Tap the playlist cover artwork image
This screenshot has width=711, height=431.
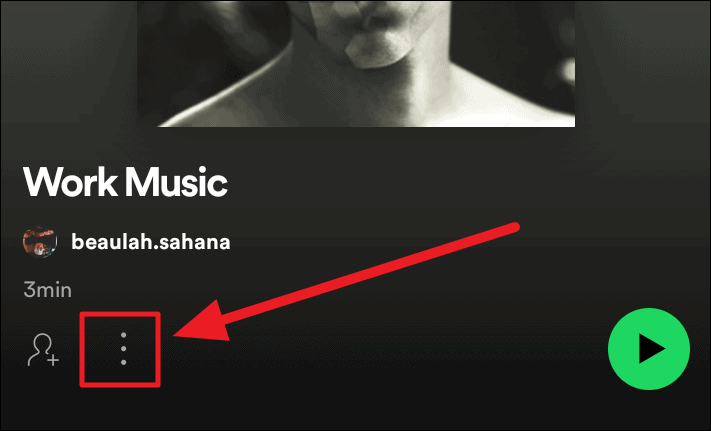pyautogui.click(x=356, y=63)
